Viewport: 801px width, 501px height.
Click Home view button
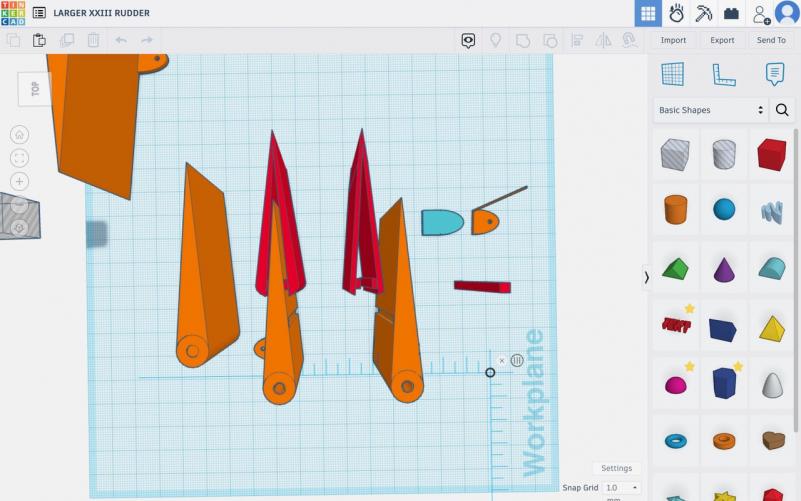(20, 135)
